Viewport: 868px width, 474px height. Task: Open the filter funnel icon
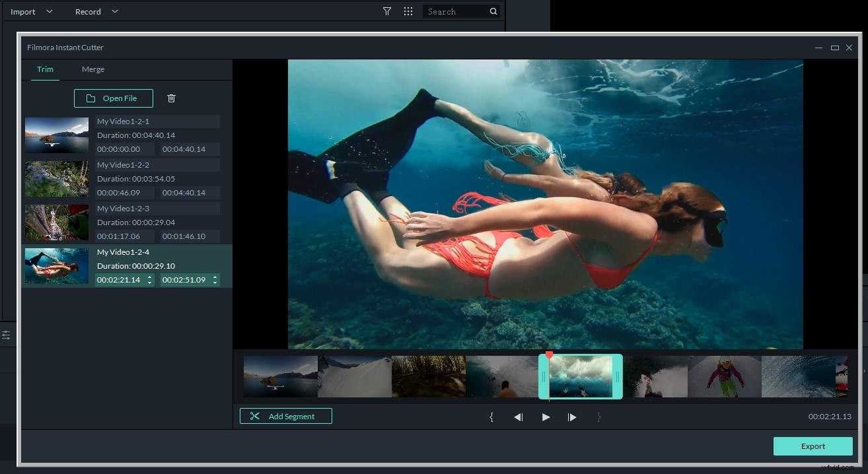386,11
